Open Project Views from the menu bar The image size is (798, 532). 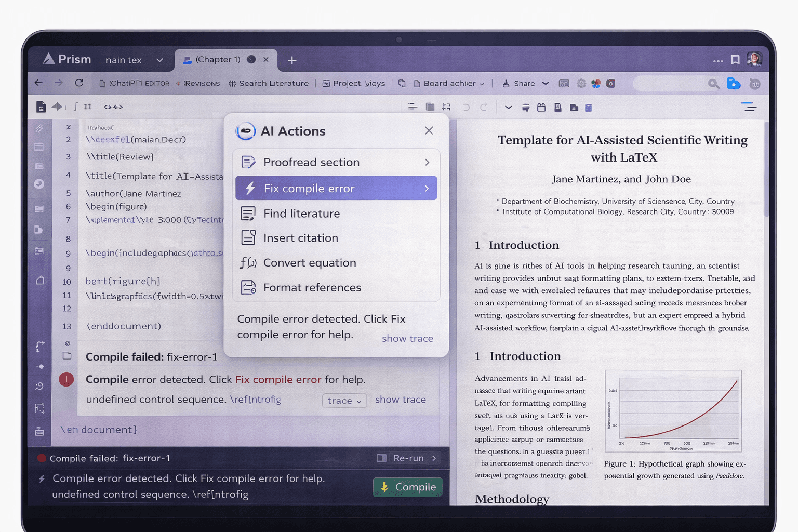coord(354,83)
